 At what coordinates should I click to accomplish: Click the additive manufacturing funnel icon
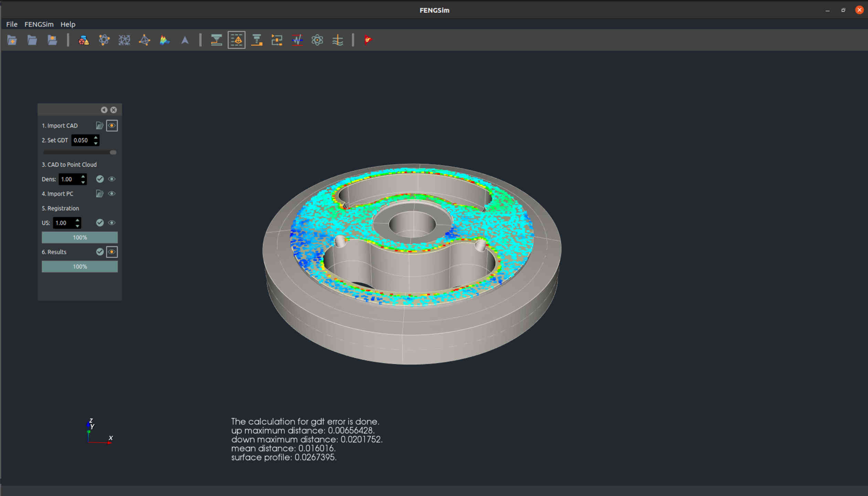pos(216,40)
